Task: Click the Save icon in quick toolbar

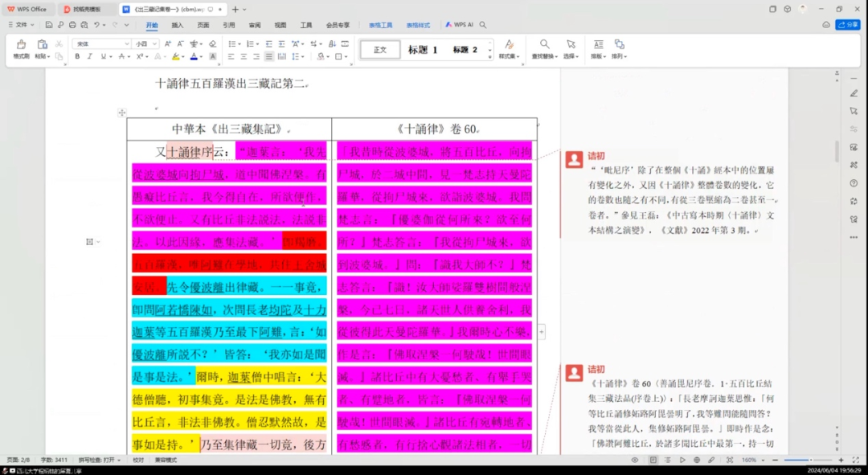Action: click(48, 25)
